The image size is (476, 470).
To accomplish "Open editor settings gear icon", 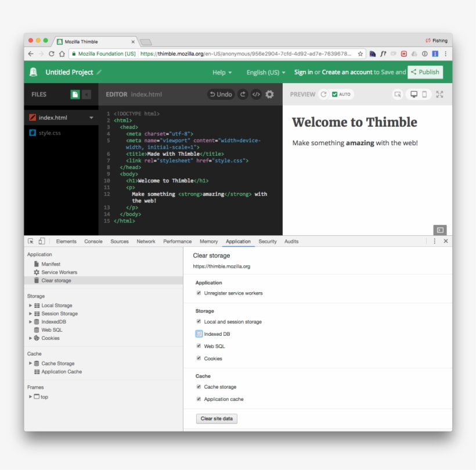I will tap(269, 94).
